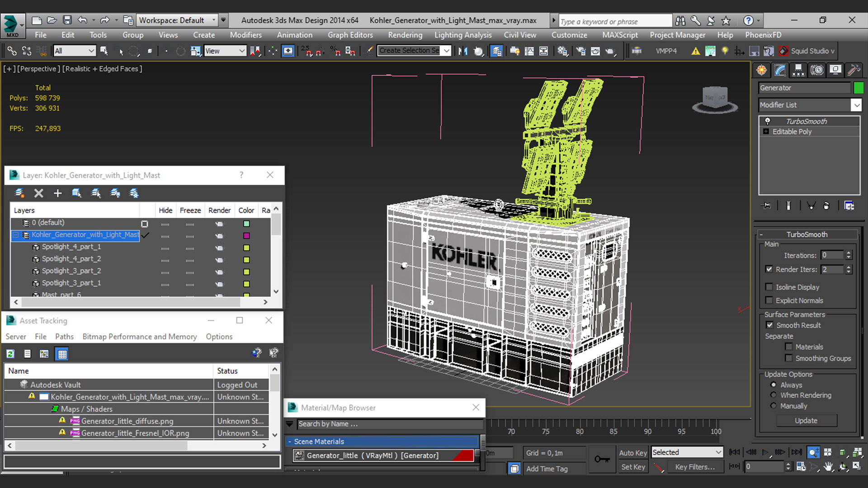Image resolution: width=868 pixels, height=488 pixels.
Task: Select the When Rendering radio option
Action: (774, 395)
